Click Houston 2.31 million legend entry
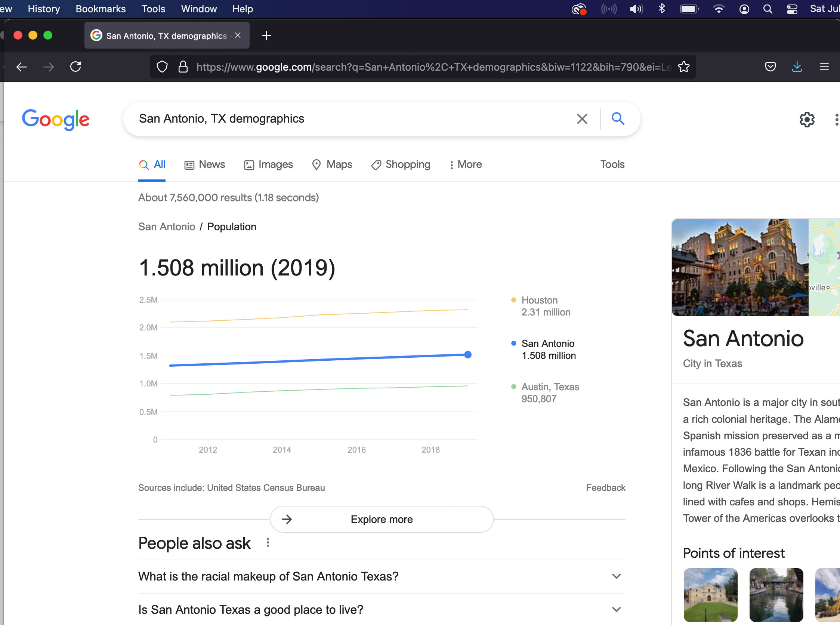 [541, 306]
